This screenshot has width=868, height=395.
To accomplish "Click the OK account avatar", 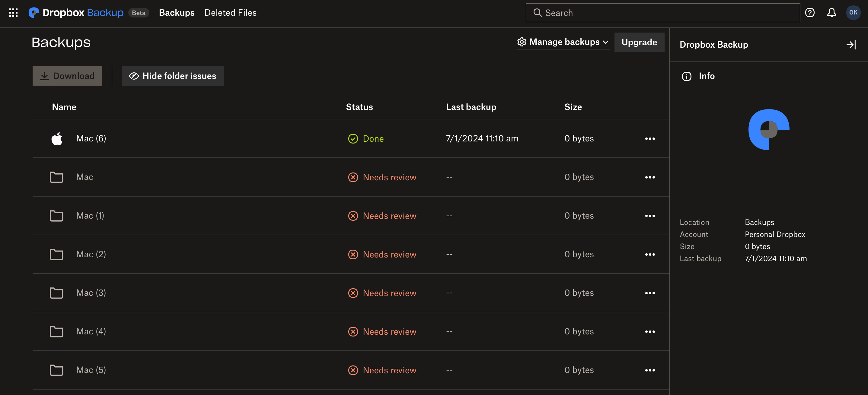I will tap(853, 13).
